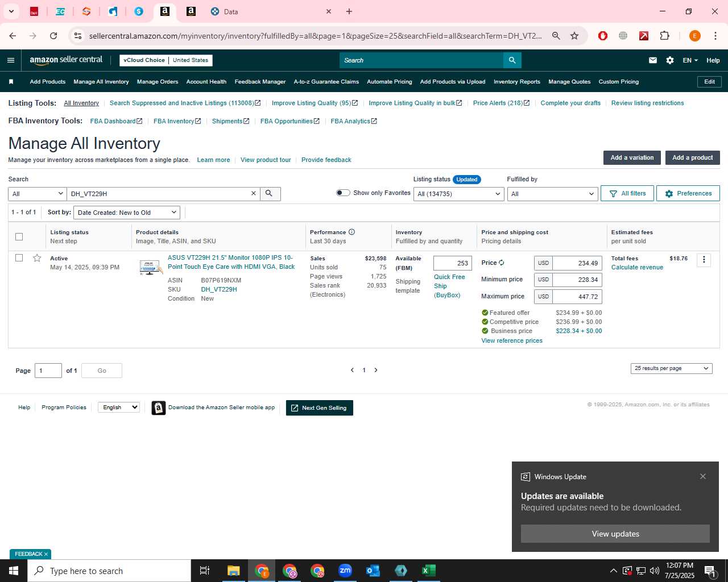Open Inventory Reports menu item
The width and height of the screenshot is (728, 582).
pyautogui.click(x=517, y=82)
